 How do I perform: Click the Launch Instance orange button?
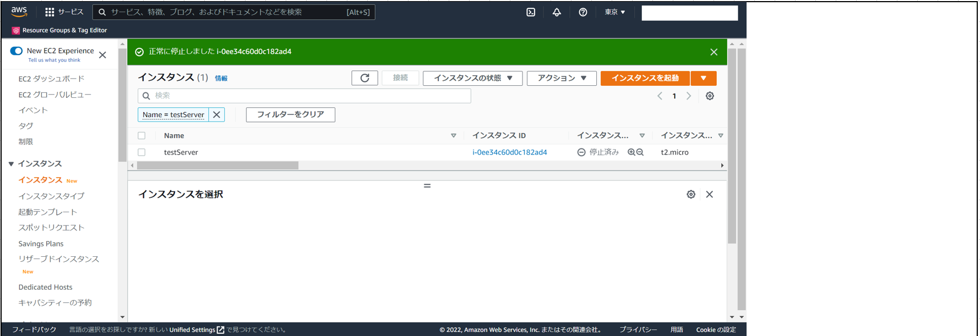coord(645,78)
